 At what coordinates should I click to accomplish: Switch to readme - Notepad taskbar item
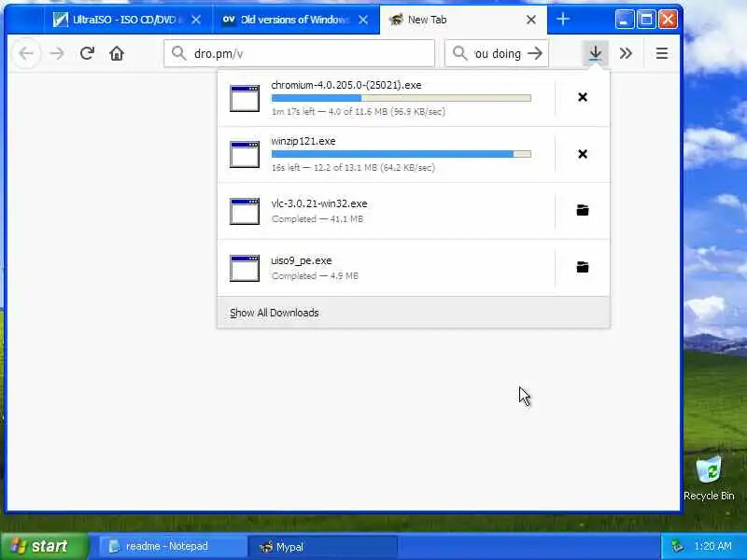(173, 547)
